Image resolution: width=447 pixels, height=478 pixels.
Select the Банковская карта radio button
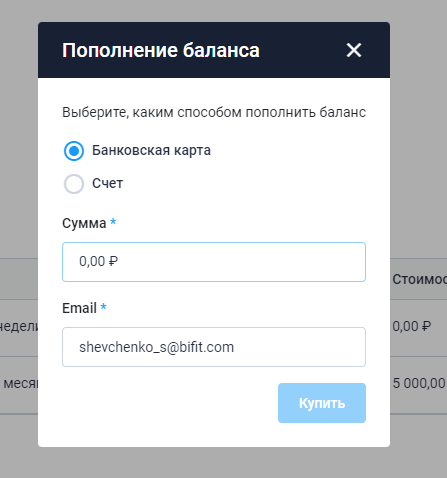[74, 151]
